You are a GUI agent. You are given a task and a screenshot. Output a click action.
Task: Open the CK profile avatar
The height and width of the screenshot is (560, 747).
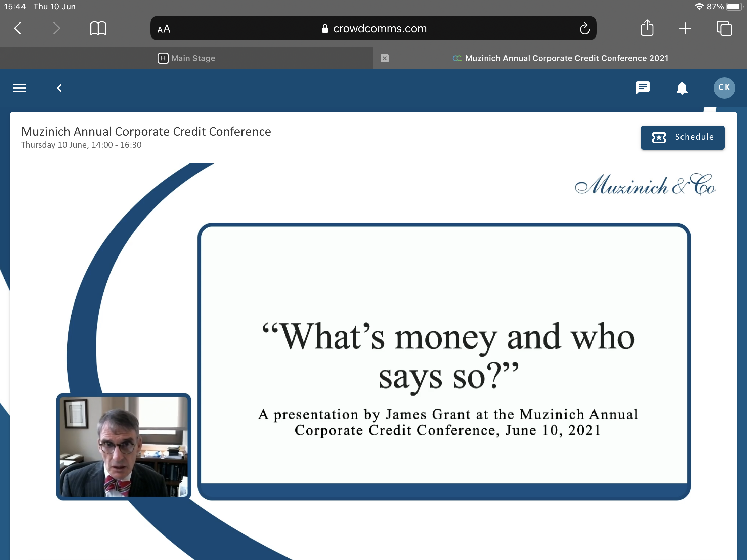click(x=724, y=88)
